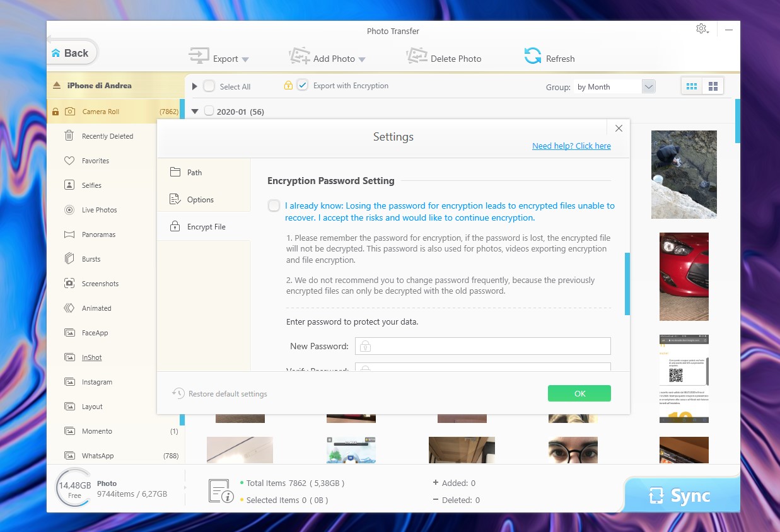The height and width of the screenshot is (532, 780).
Task: Select the red car photo thumbnail
Action: click(x=684, y=277)
